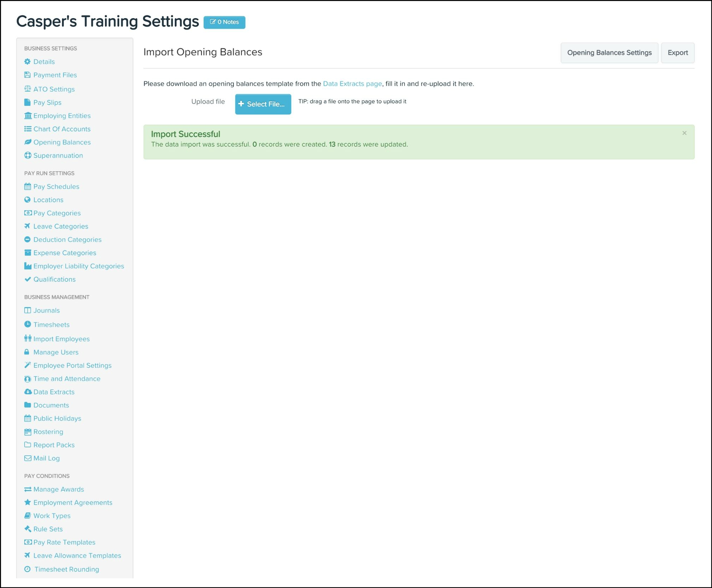Click the lock icon beside Manage Users
The image size is (712, 588).
pyautogui.click(x=27, y=352)
